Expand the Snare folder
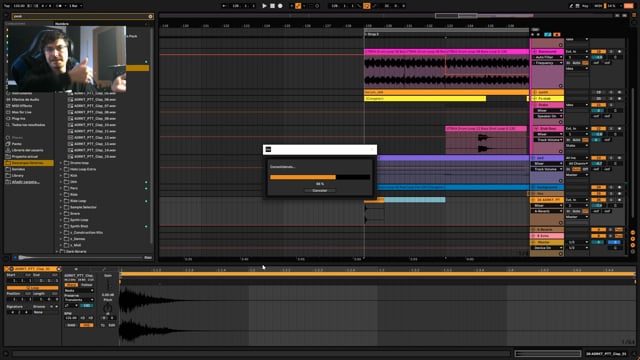The image size is (640, 360). 61,213
